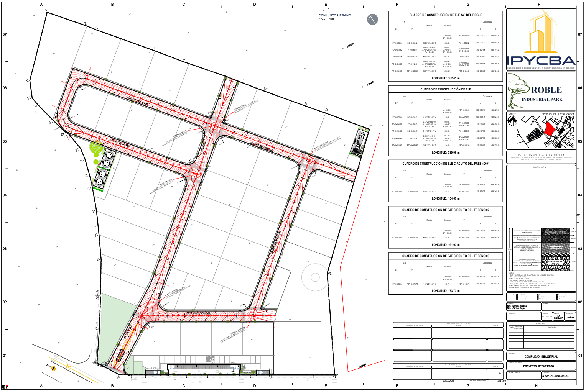Click the Versiones revision table
The height and width of the screenshot is (392, 586).
pyautogui.click(x=541, y=336)
